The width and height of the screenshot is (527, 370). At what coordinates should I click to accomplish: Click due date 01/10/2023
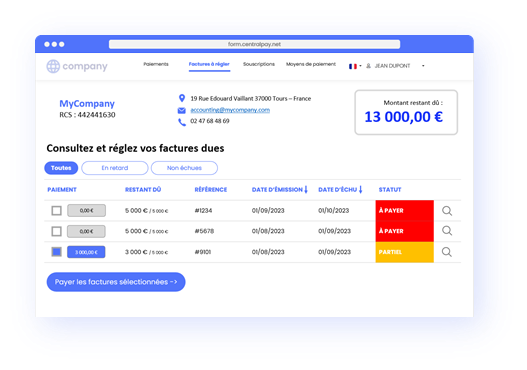(x=334, y=211)
